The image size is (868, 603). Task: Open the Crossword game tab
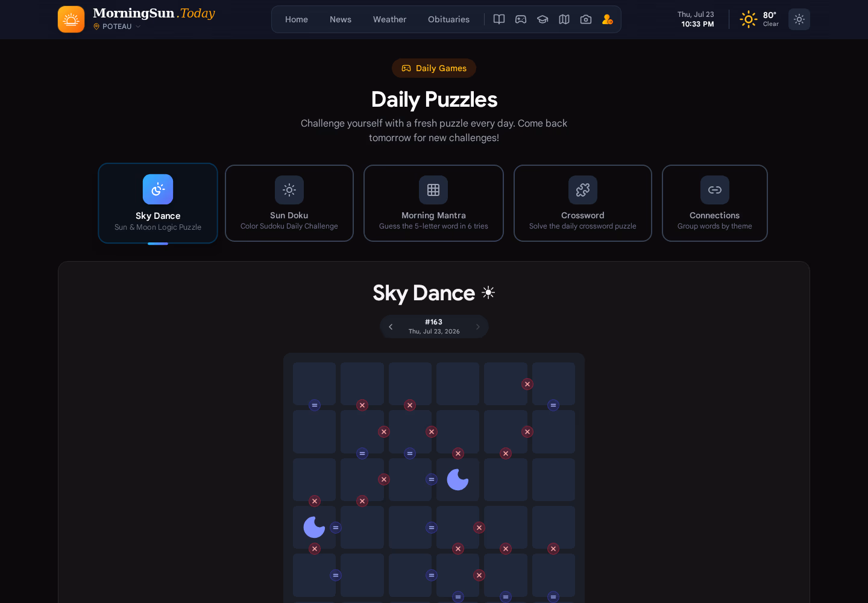pos(583,203)
